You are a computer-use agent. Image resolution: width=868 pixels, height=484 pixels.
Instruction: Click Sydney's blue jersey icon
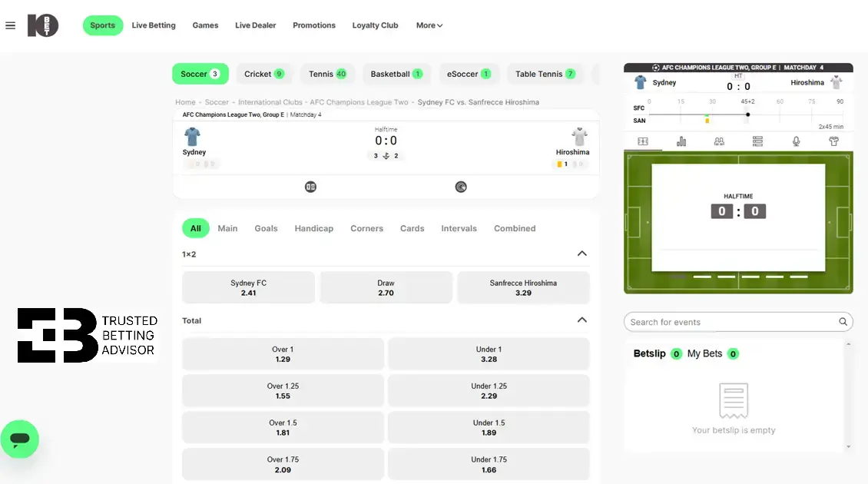(192, 137)
